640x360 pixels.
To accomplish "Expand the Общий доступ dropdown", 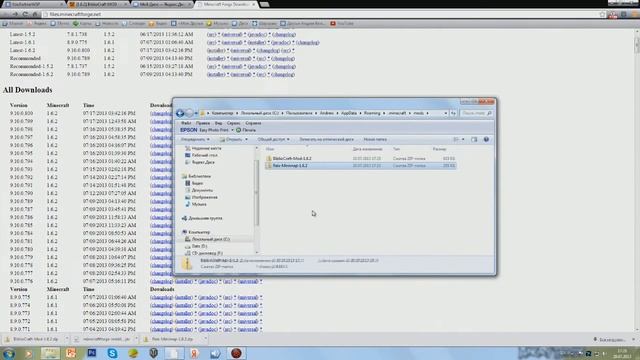I will (x=273, y=140).
